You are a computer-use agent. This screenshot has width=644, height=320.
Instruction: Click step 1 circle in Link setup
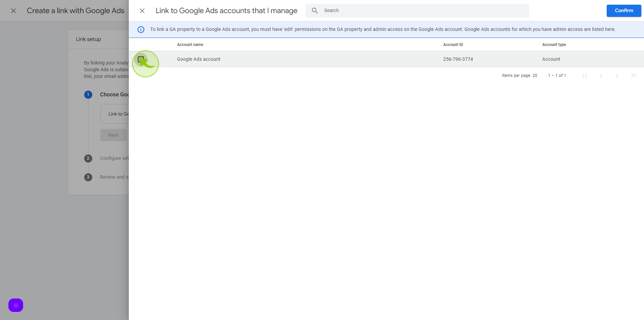point(88,95)
